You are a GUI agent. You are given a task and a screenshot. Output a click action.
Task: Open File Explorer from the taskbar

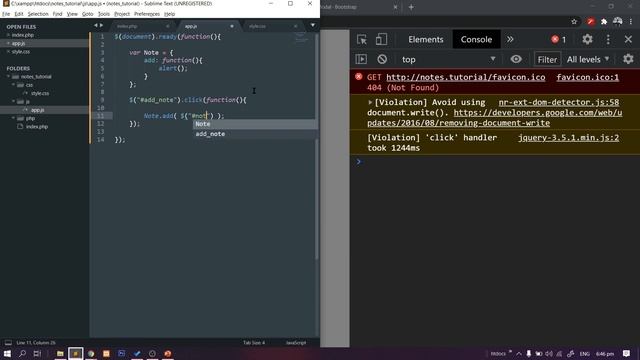60,353
